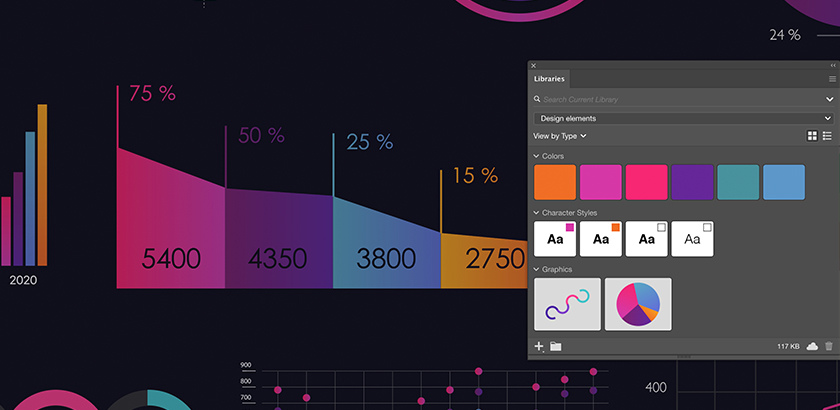This screenshot has height=410, width=840.
Task: Apply the character style with orange marker
Action: click(x=601, y=239)
